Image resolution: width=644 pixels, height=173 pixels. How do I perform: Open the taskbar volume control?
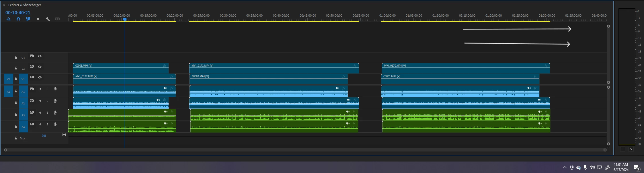click(x=592, y=167)
